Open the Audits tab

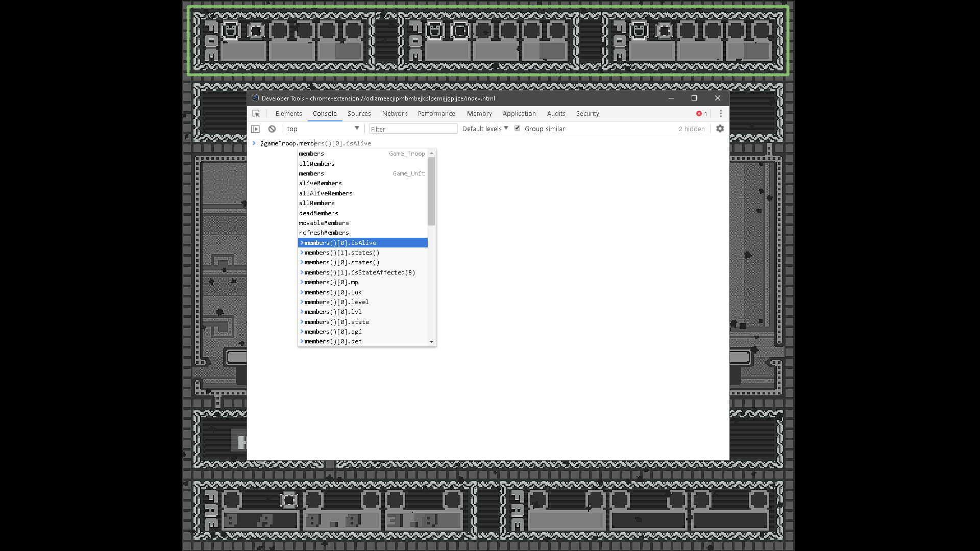(x=556, y=114)
